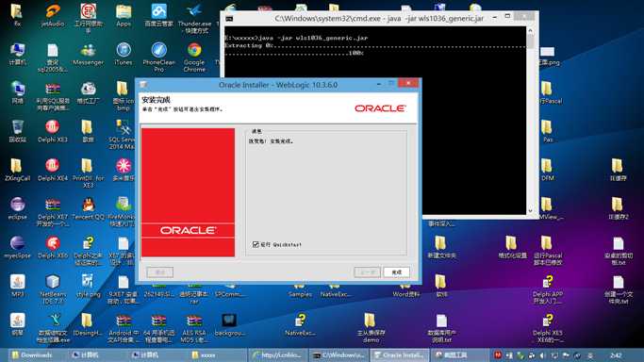Switch to 截图工具 taskbar button
The width and height of the screenshot is (644, 362).
pyautogui.click(x=459, y=355)
